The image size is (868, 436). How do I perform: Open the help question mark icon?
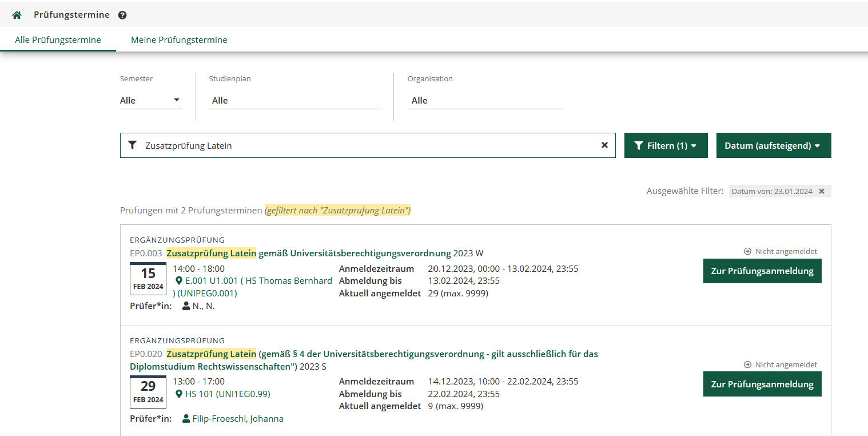click(122, 15)
